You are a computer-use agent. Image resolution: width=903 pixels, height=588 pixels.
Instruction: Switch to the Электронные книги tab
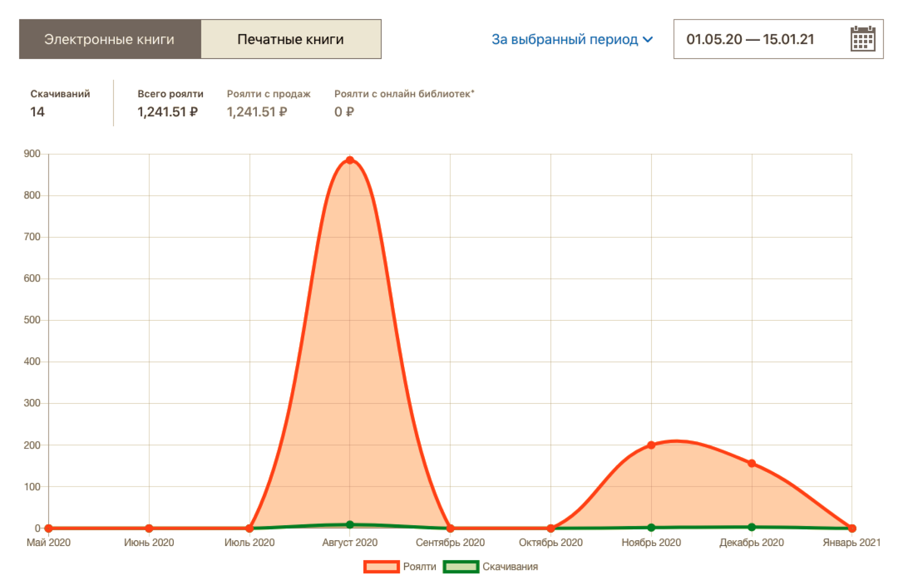pyautogui.click(x=110, y=39)
